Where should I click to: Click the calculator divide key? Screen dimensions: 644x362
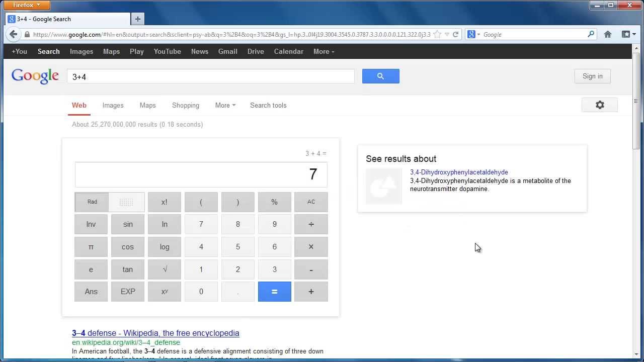311,224
